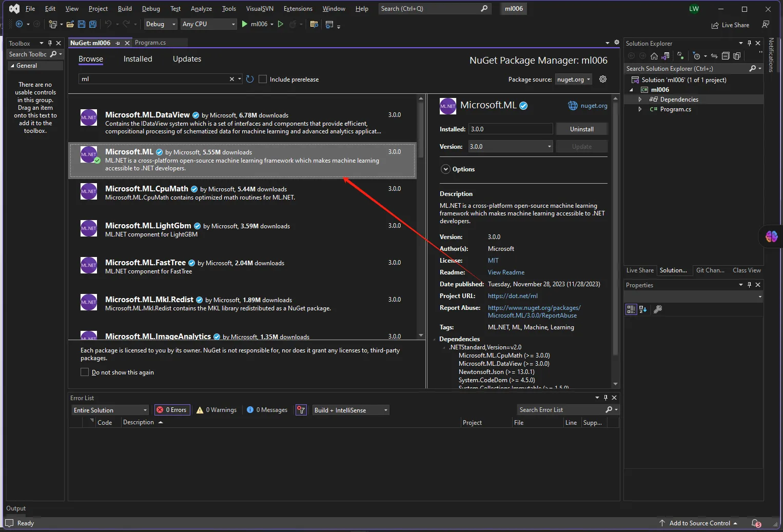Enable the Include prerelease checkbox
The width and height of the screenshot is (783, 532).
tap(263, 79)
